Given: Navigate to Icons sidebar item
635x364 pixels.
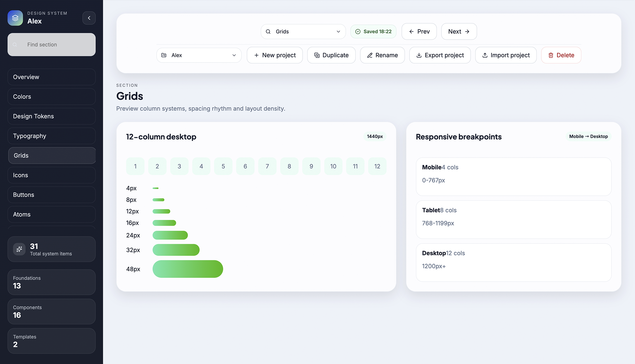Looking at the screenshot, I should [x=51, y=175].
